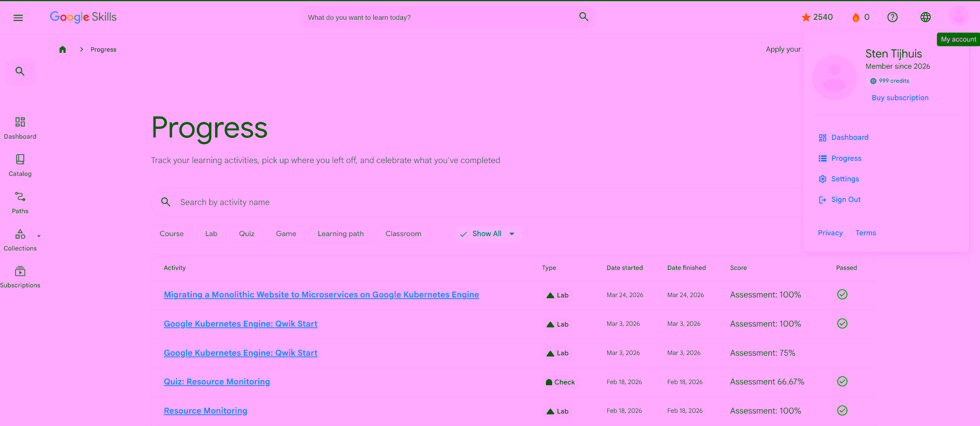Screen dimensions: 980x426
Task: Open Resource Monitoring lab link
Action: click(x=205, y=411)
